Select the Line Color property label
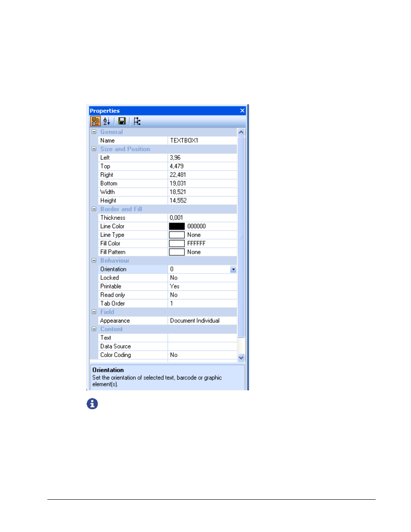 pos(112,226)
